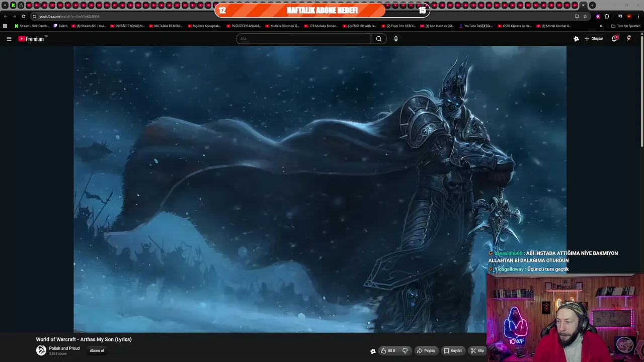Open the 'Oluştur' create button
The image size is (644, 362).
tap(594, 39)
